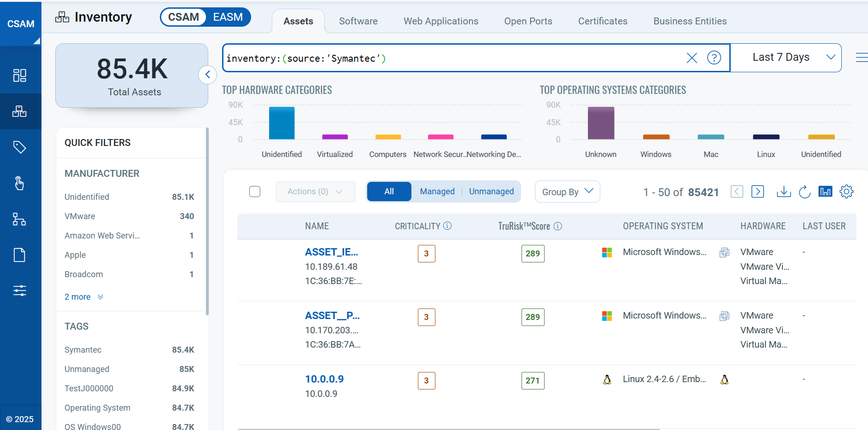Check the select-all assets checkbox
The image size is (868, 430).
point(255,192)
